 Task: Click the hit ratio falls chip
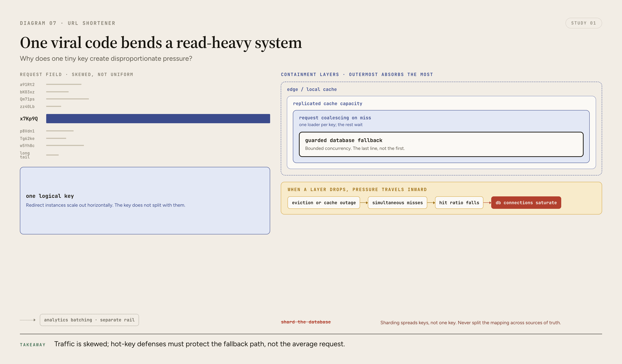click(x=459, y=203)
